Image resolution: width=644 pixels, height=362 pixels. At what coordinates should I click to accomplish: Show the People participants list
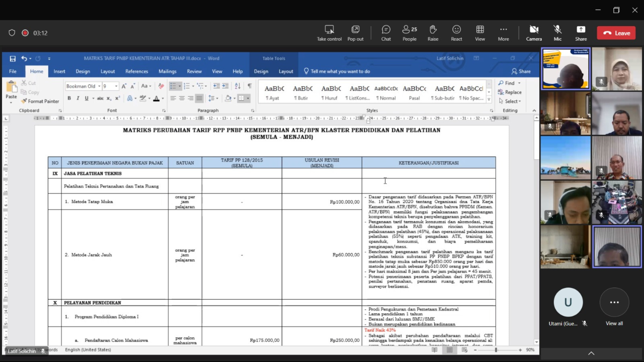(x=409, y=33)
